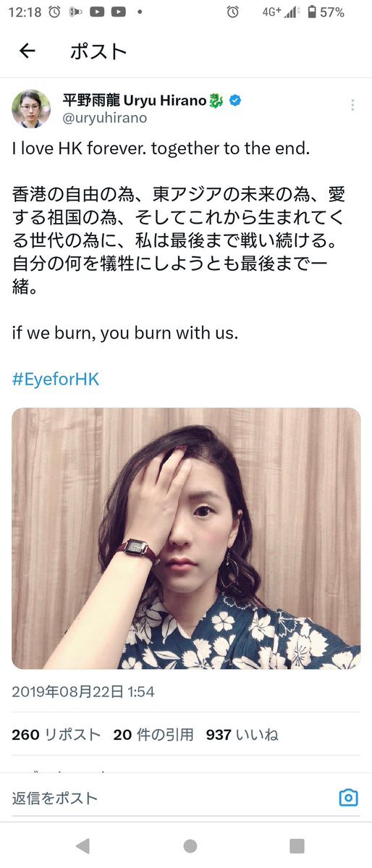372x868 pixels.
Task: Tap the Android home circle button
Action: pos(190,846)
